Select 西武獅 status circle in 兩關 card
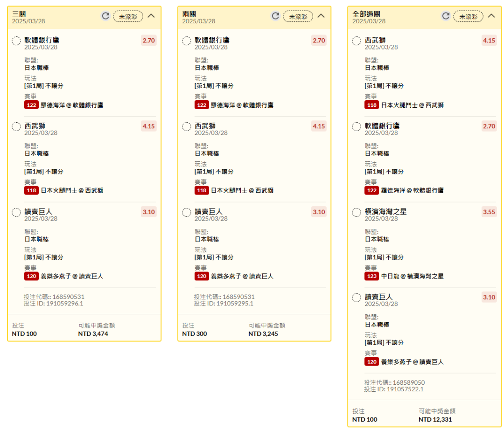The image size is (504, 430). click(186, 126)
